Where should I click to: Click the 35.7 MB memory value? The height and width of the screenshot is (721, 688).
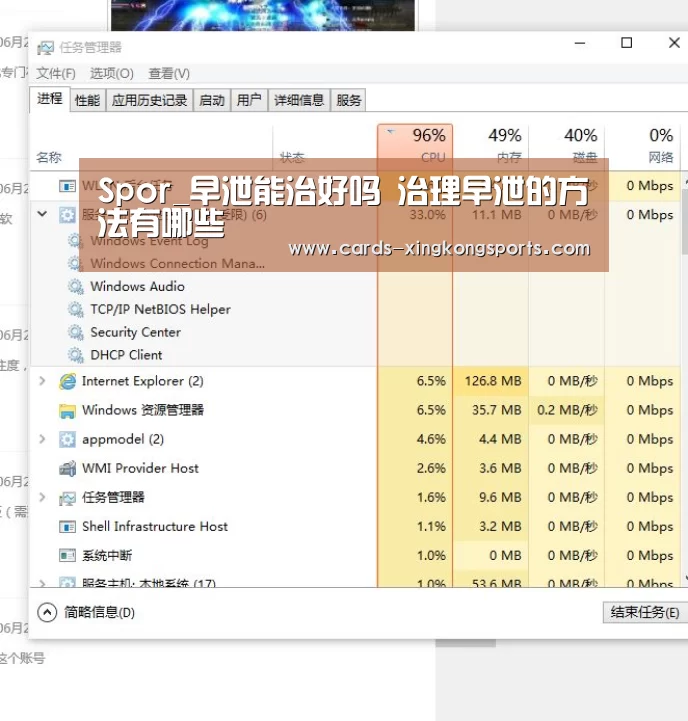point(497,410)
